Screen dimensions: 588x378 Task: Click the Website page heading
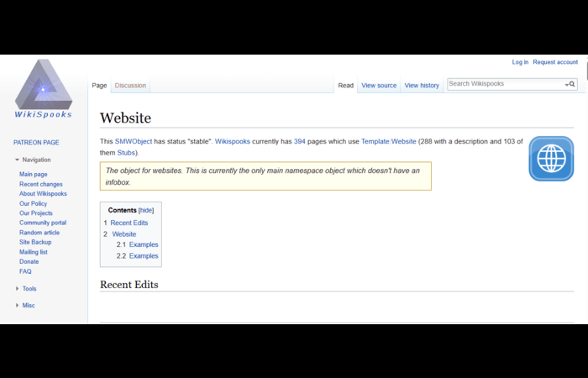(x=126, y=118)
